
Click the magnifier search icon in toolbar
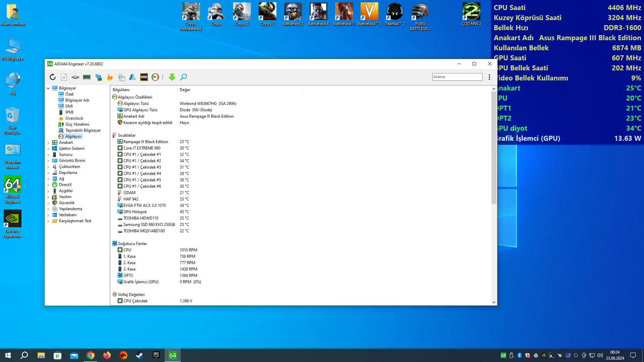click(183, 77)
